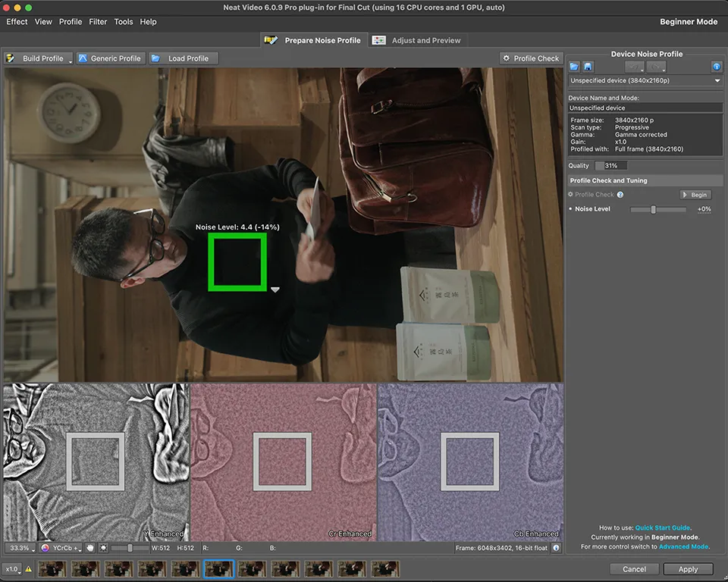Click the frame info icon in status bar
The image size is (728, 582).
coord(556,548)
